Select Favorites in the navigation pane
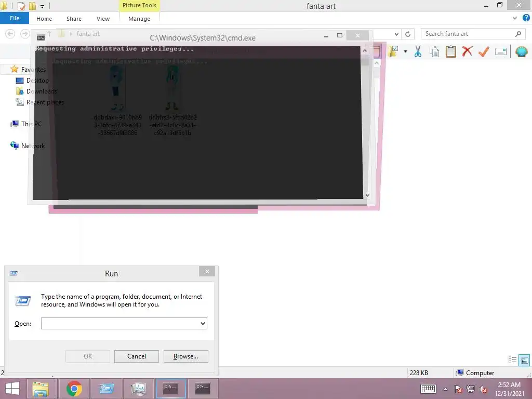 tap(33, 70)
